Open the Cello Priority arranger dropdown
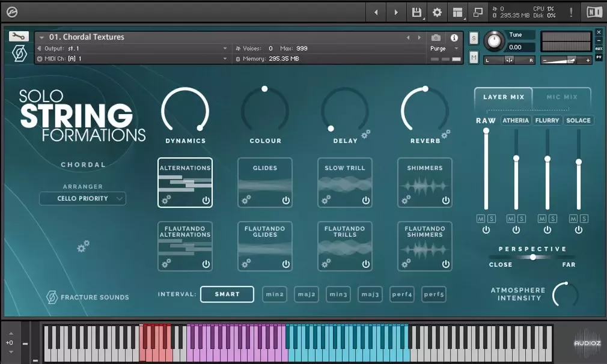The height and width of the screenshot is (364, 607). [82, 198]
